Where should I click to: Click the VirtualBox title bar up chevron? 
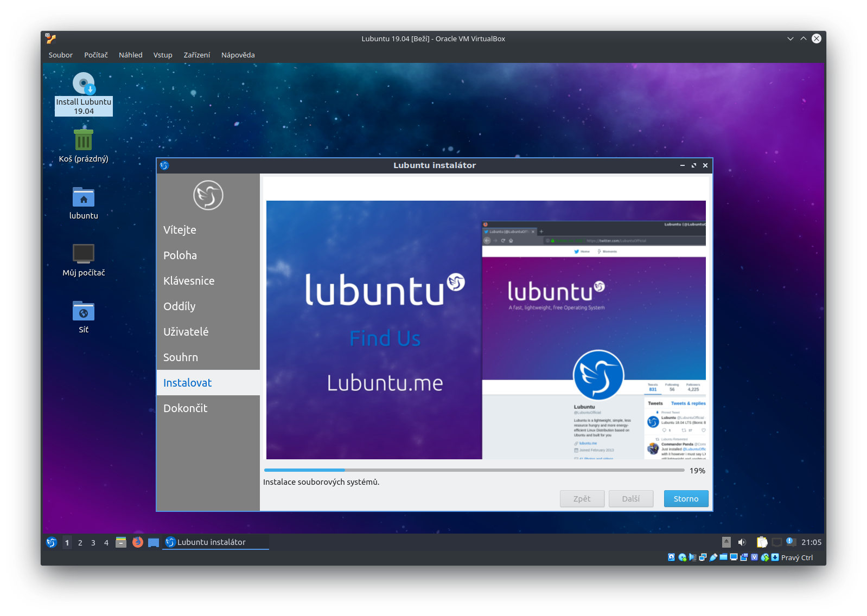point(804,39)
